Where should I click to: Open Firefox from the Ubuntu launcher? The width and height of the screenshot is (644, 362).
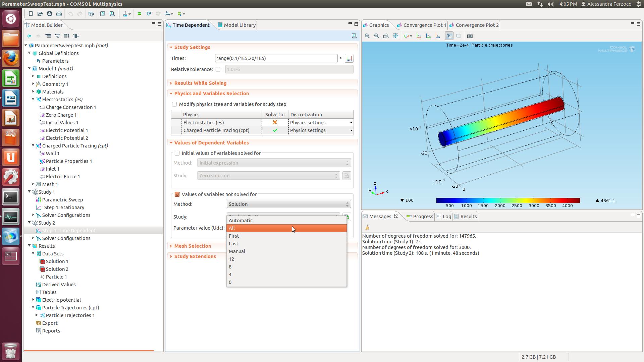click(x=10, y=59)
